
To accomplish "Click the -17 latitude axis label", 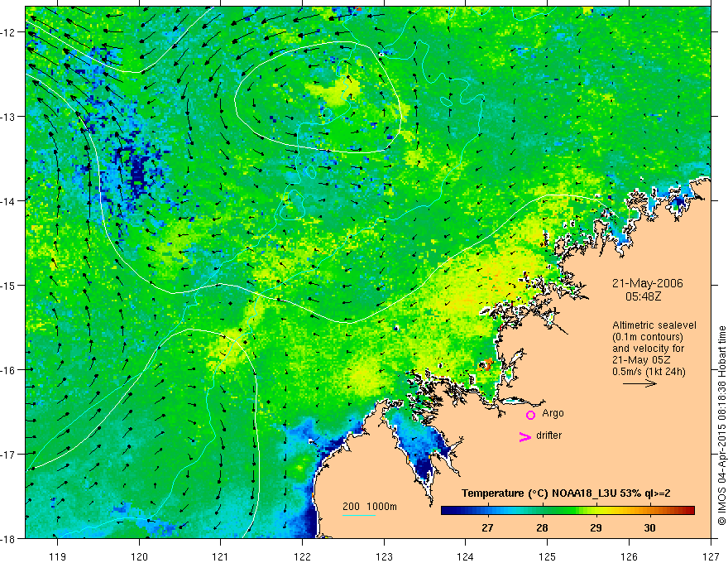I will tap(9, 454).
